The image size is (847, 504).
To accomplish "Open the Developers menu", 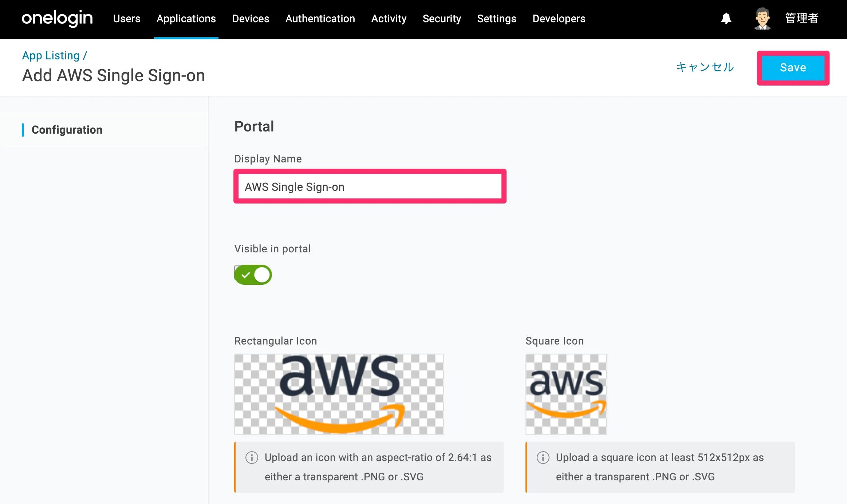I will click(559, 19).
